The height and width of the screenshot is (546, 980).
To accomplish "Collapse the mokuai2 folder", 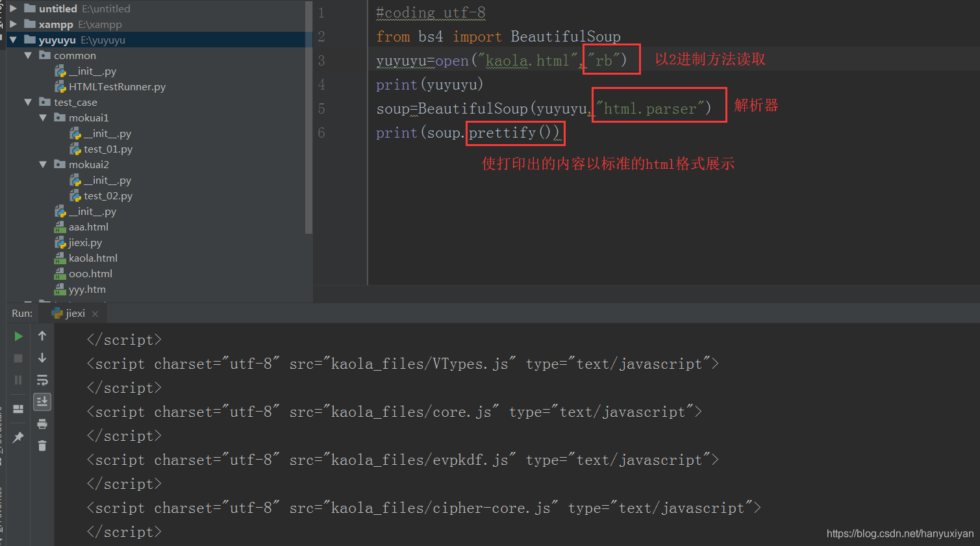I will point(43,164).
